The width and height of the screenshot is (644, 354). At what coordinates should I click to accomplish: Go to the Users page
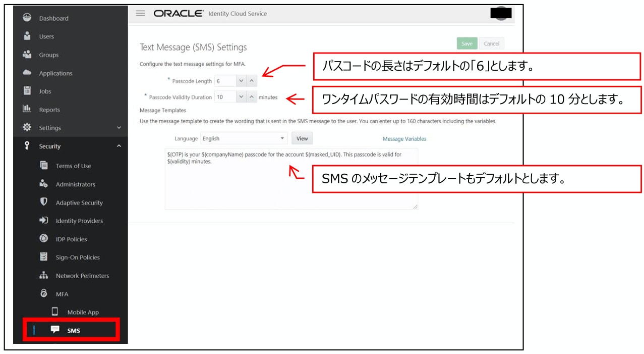[x=46, y=36]
